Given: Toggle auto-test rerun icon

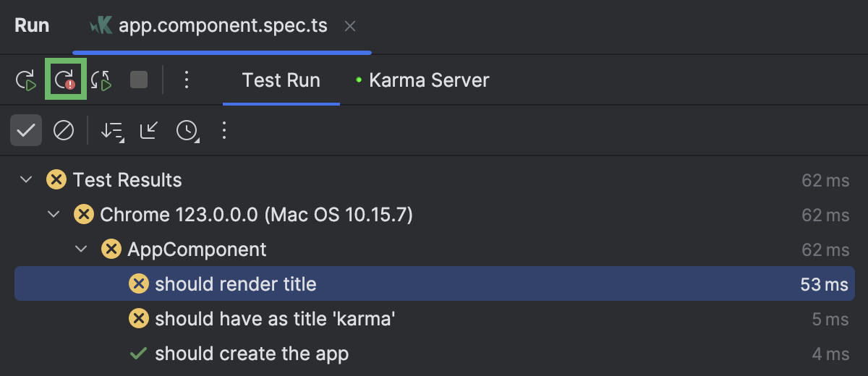Looking at the screenshot, I should 102,80.
